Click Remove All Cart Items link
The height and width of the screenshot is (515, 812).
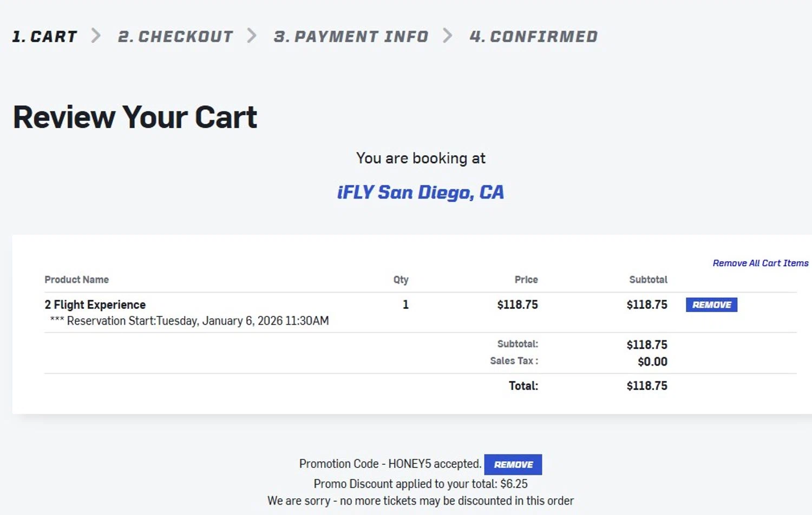[760, 263]
